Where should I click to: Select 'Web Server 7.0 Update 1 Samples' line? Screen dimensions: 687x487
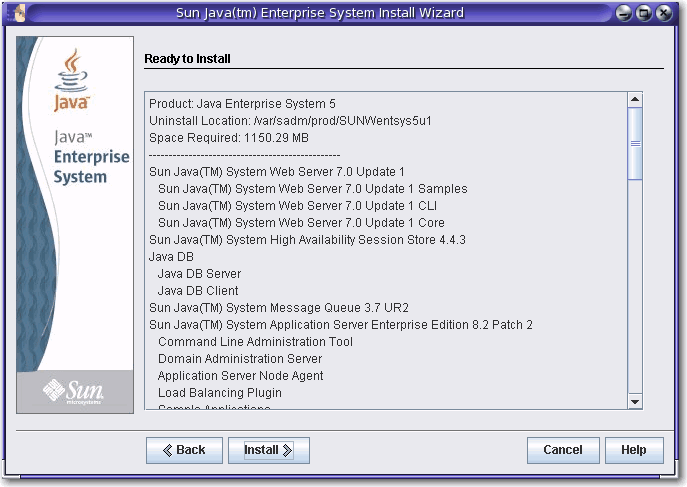tap(312, 189)
